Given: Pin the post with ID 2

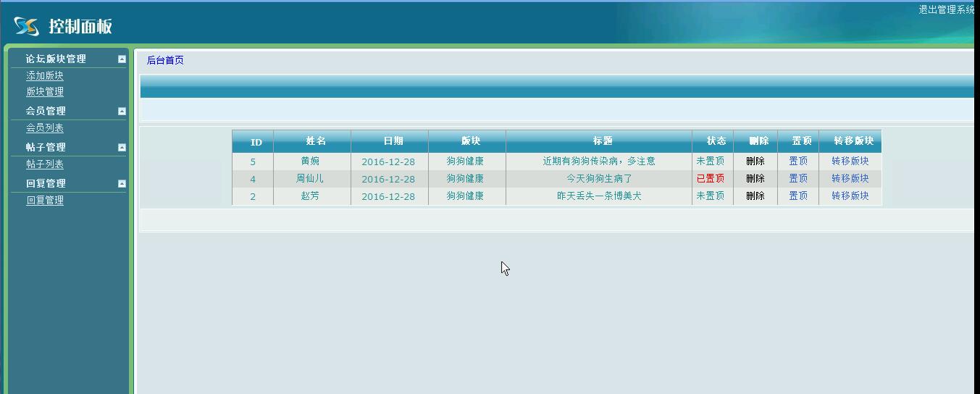Looking at the screenshot, I should coord(798,196).
